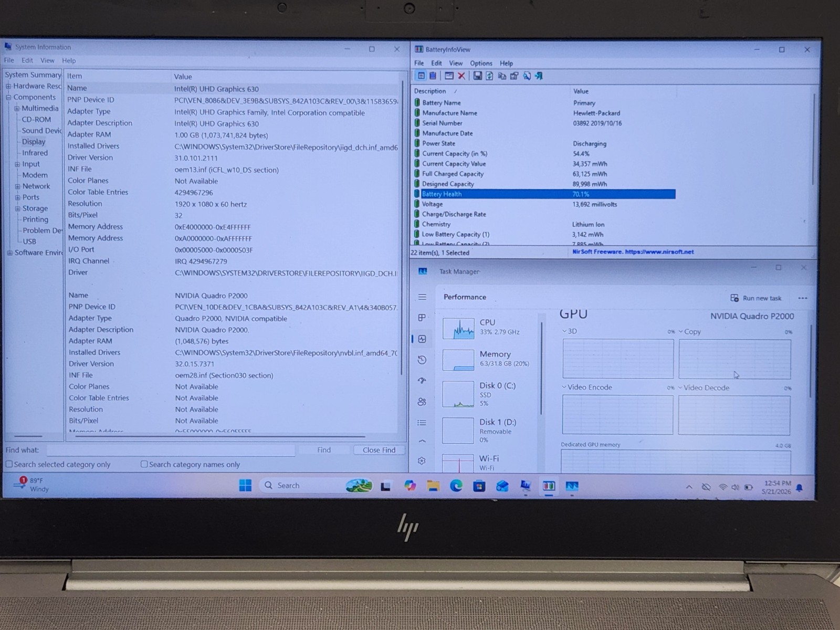Click Close Find button
The height and width of the screenshot is (630, 840).
379,450
